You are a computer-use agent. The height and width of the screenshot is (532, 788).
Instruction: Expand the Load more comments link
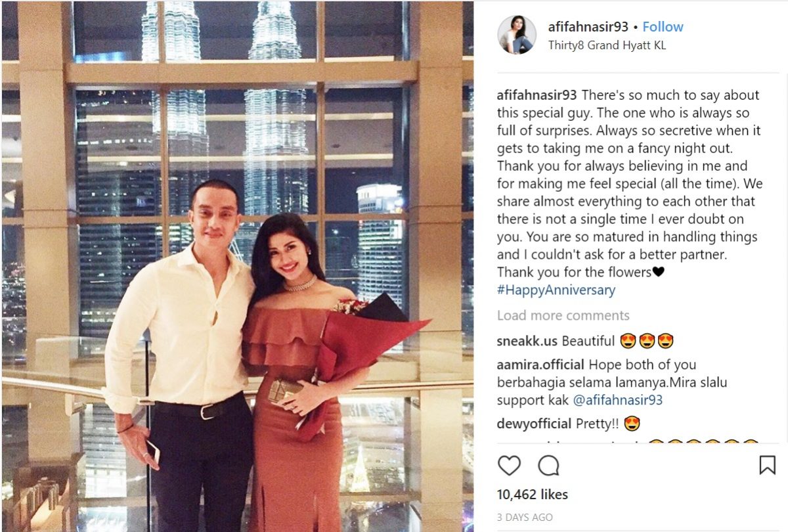pyautogui.click(x=563, y=316)
